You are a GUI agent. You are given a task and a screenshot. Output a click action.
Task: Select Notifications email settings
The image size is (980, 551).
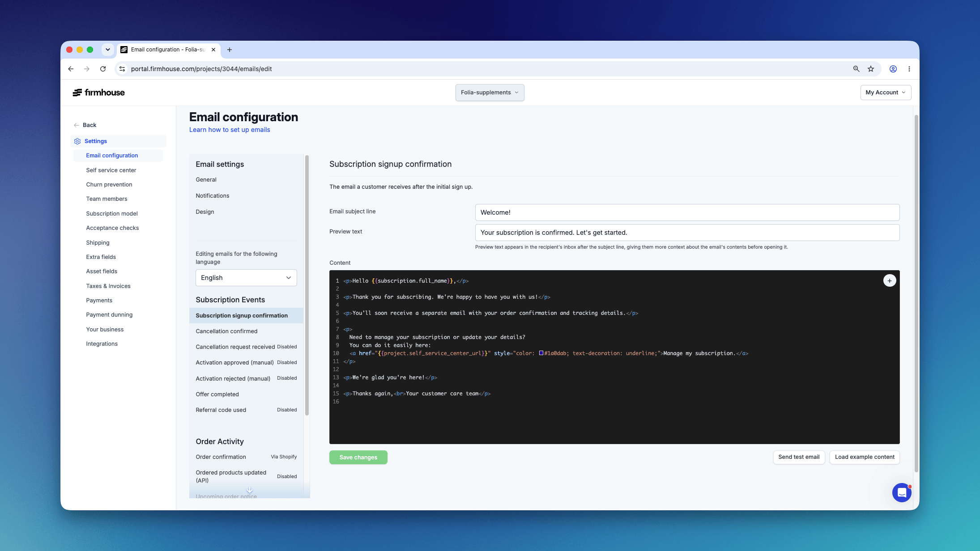[x=212, y=196]
